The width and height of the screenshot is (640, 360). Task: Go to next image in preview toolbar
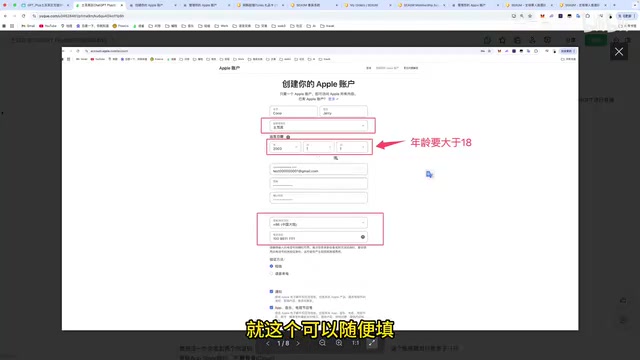pos(298,343)
